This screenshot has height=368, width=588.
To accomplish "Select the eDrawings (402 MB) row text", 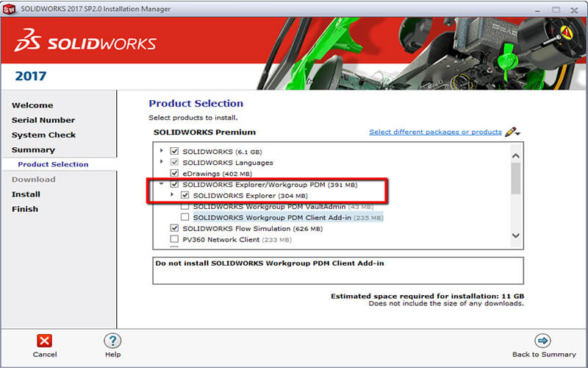I will (x=217, y=174).
